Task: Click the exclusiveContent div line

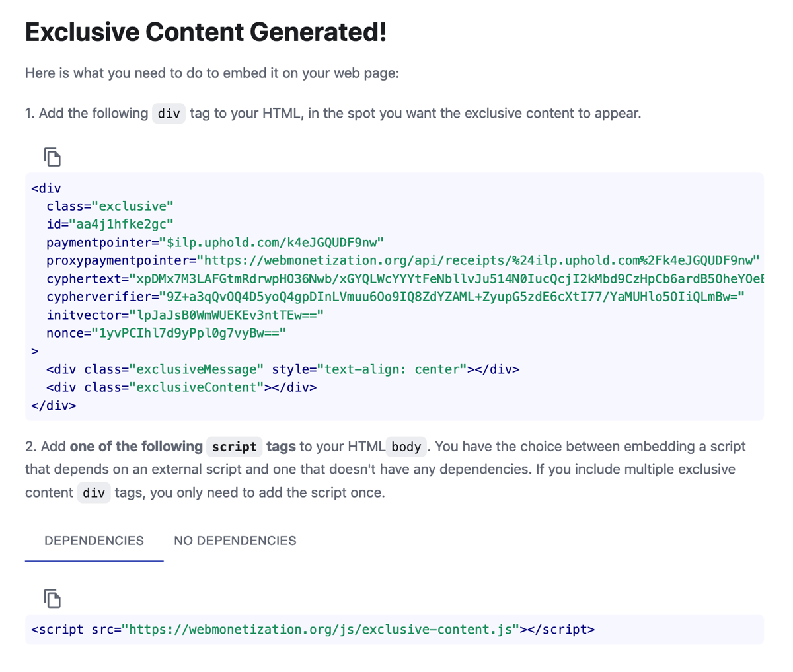Action: [181, 387]
